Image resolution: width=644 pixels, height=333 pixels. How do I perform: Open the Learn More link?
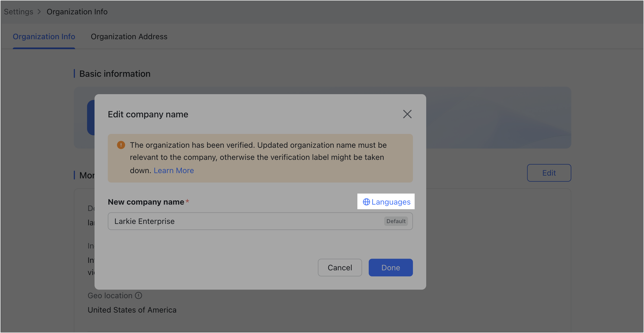pyautogui.click(x=174, y=170)
